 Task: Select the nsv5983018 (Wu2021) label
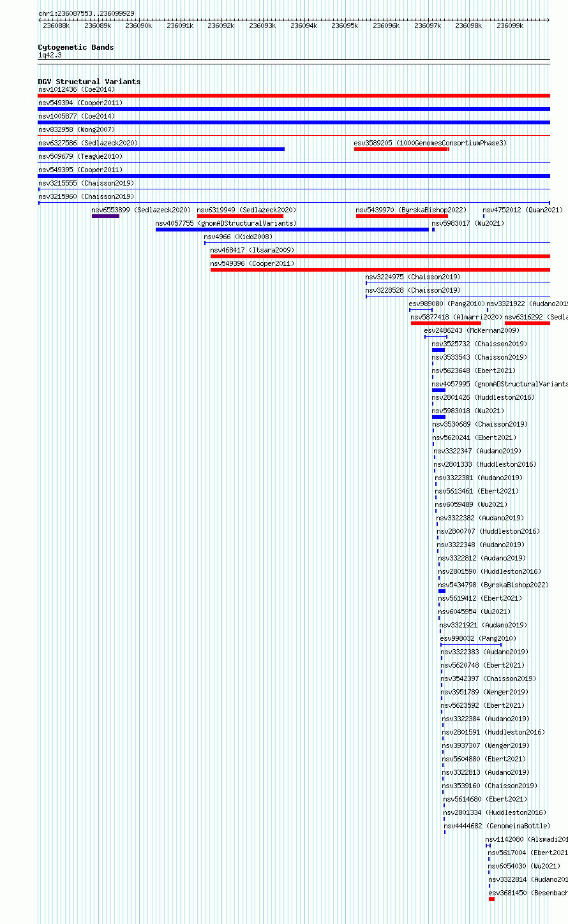point(468,411)
